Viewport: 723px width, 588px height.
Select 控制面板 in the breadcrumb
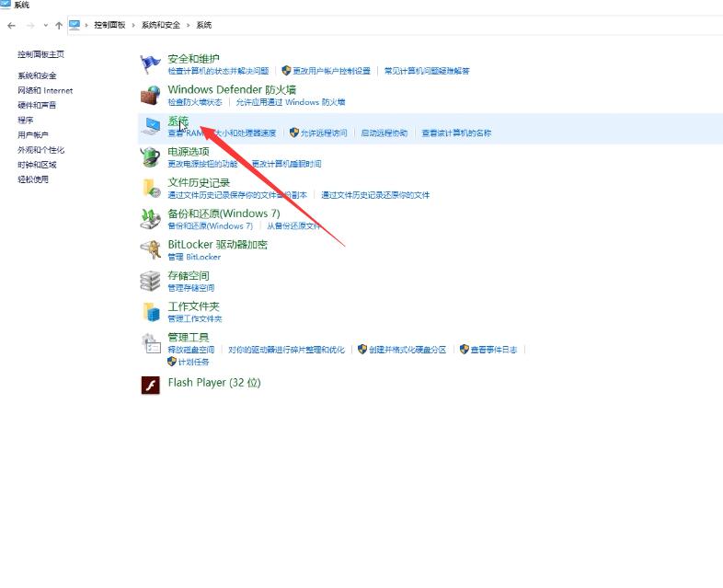point(109,25)
